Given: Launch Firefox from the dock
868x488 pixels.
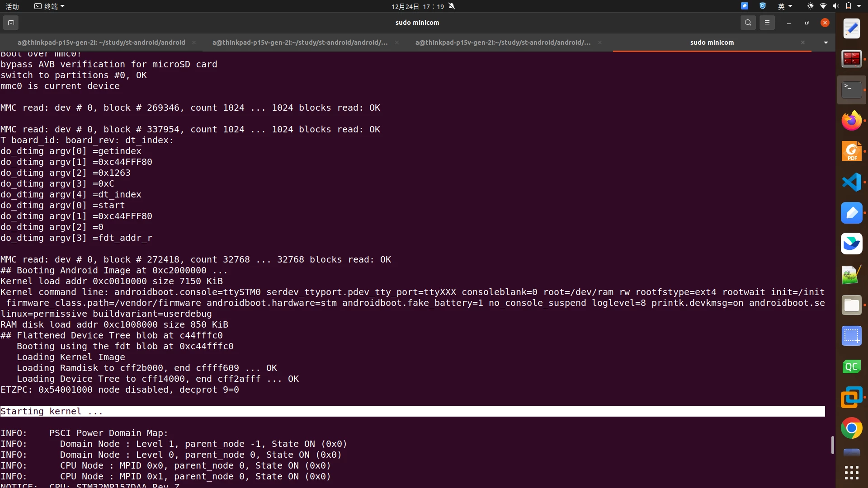Looking at the screenshot, I should (x=852, y=121).
